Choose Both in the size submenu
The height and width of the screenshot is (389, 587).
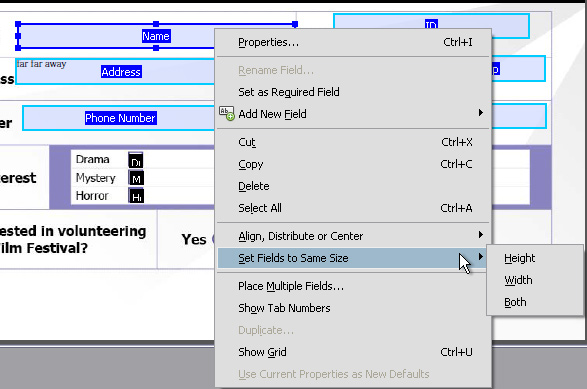[x=515, y=302]
